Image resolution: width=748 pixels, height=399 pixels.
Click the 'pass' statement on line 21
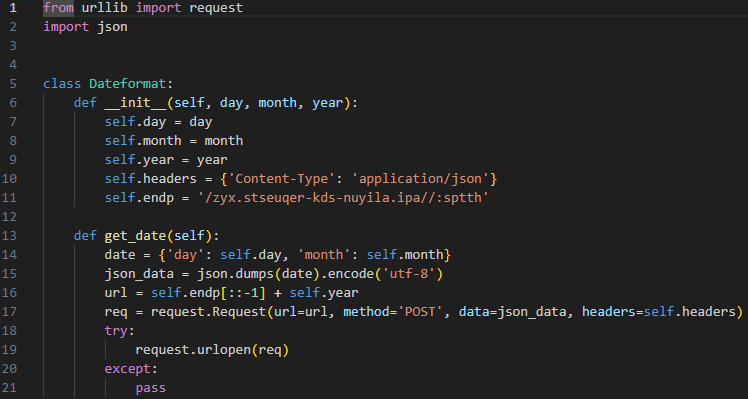click(x=151, y=388)
